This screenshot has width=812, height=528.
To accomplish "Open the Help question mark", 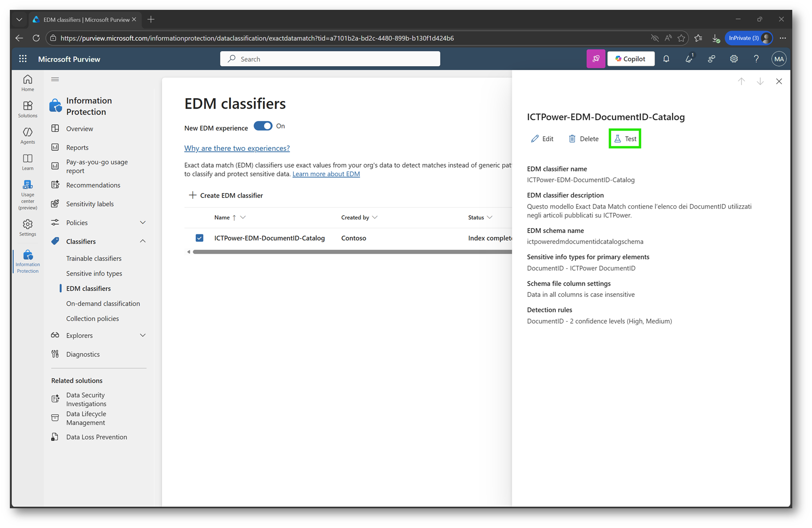I will pos(756,59).
